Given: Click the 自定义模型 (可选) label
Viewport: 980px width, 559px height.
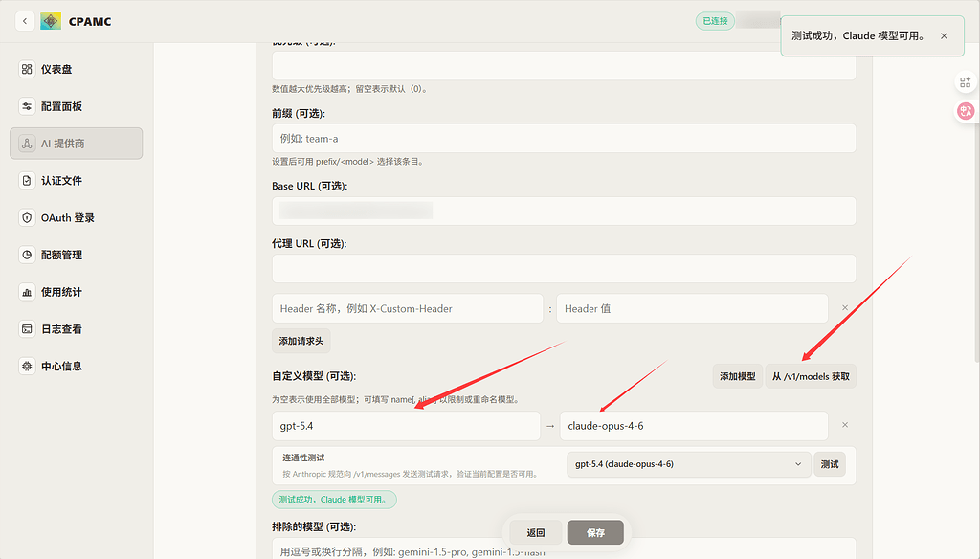Looking at the screenshot, I should [x=314, y=376].
